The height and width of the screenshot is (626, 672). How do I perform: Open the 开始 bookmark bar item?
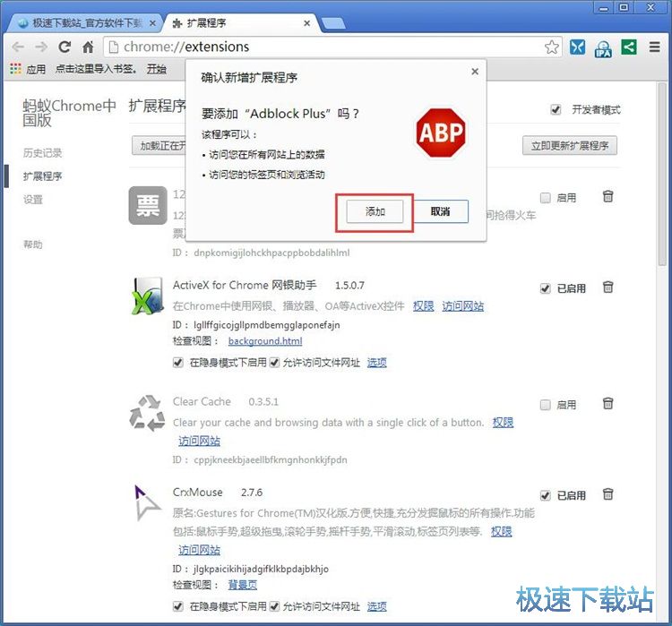point(157,69)
